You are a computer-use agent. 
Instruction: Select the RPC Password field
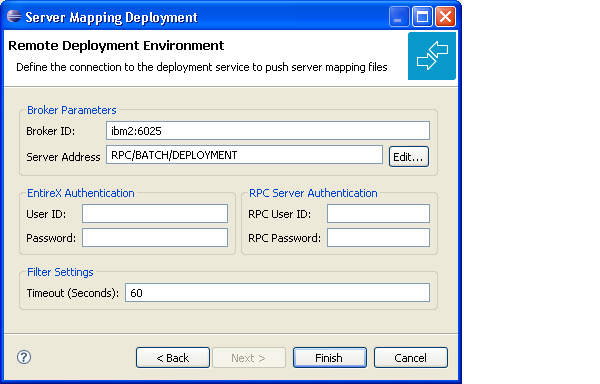pos(378,238)
